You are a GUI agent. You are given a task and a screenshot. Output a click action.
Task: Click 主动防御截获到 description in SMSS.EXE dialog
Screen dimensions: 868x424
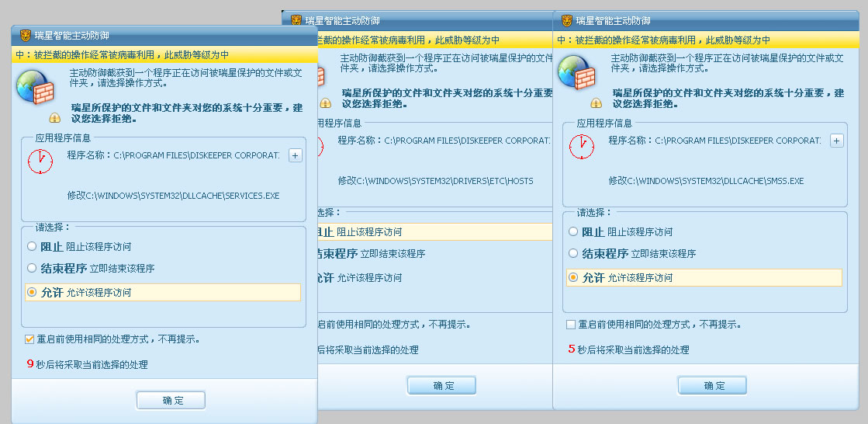[x=728, y=63]
